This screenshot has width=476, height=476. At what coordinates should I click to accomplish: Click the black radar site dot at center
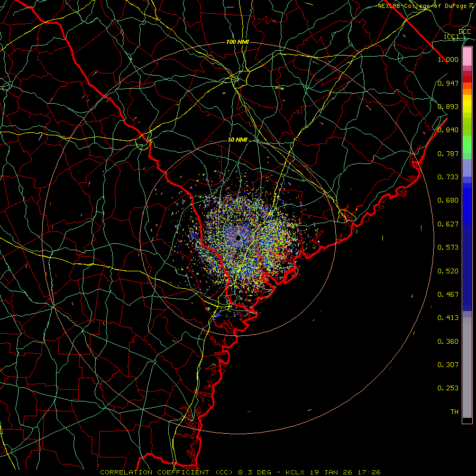(238, 237)
